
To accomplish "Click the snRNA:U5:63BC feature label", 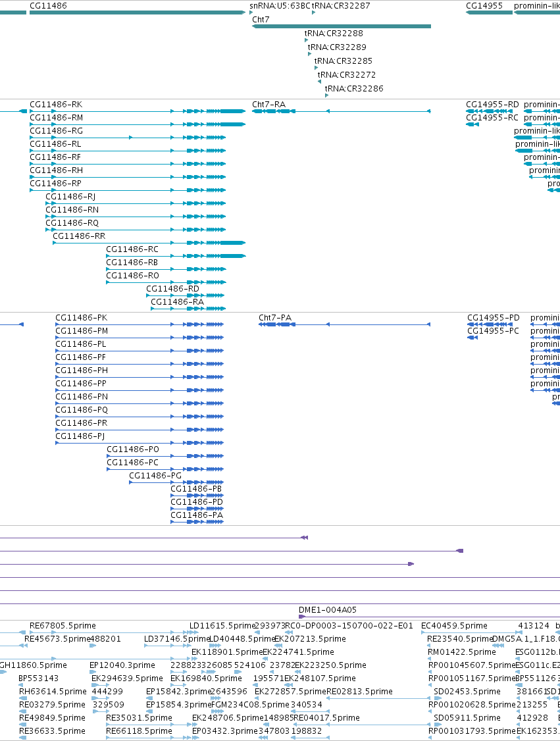I will click(x=280, y=6).
